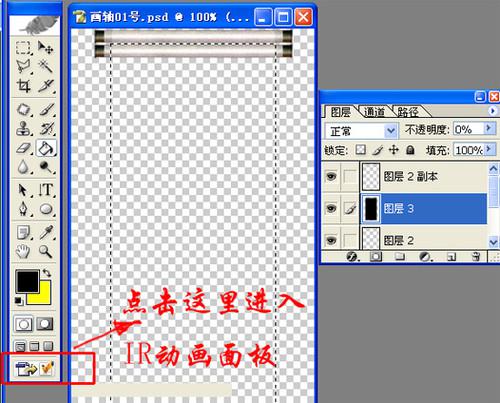
Task: Toggle lock transparent pixels
Action: (360, 150)
